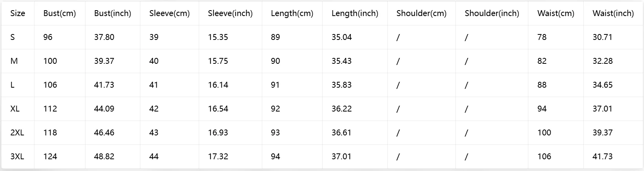The height and width of the screenshot is (171, 644).
Task: Click the 2XL size row label
Action: coord(17,133)
